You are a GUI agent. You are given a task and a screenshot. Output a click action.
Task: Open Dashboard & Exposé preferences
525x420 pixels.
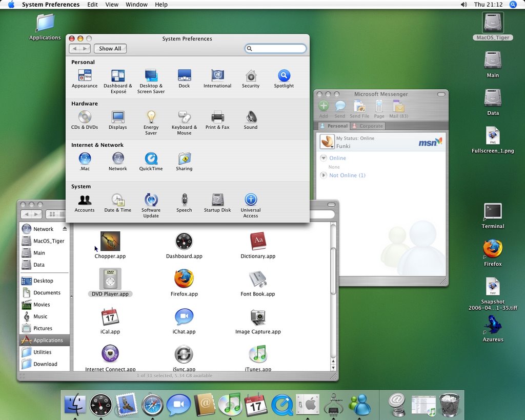point(118,82)
